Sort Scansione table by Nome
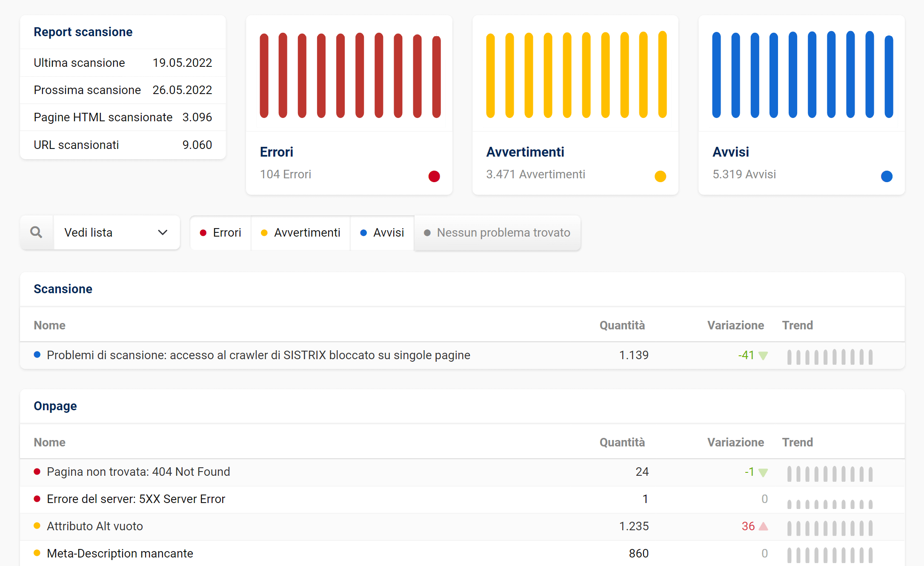 (50, 325)
